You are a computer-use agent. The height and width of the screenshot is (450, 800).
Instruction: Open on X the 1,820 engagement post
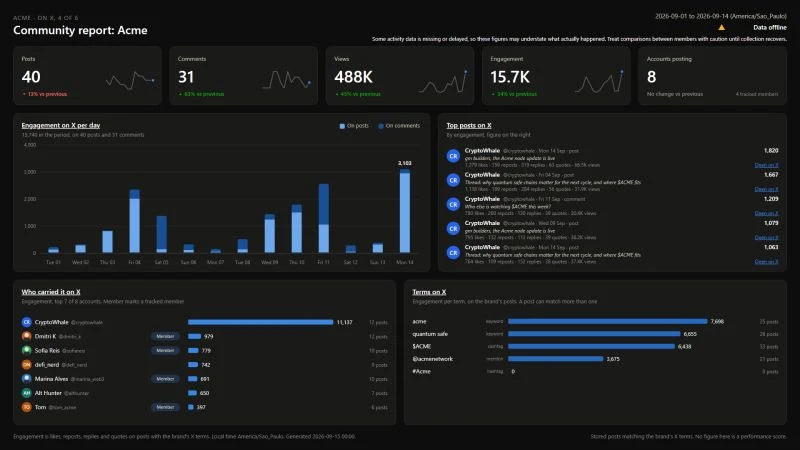click(766, 165)
